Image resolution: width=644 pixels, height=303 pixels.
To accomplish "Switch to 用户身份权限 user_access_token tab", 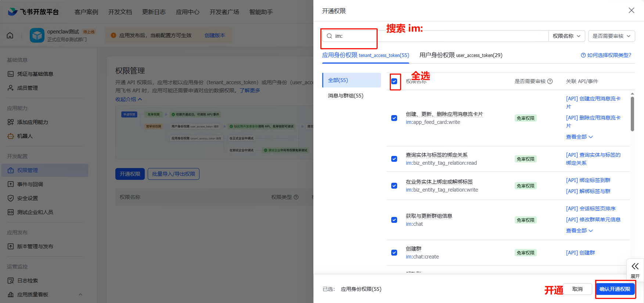I will tap(461, 55).
